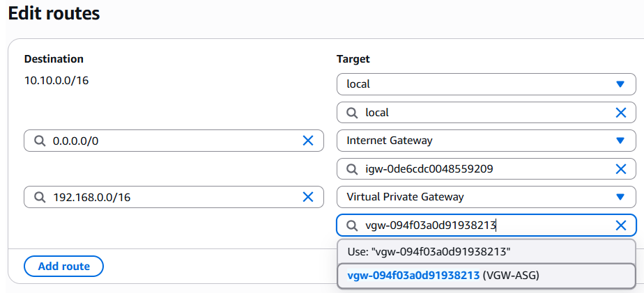
Task: Click search icon in igw target field
Action: 352,169
